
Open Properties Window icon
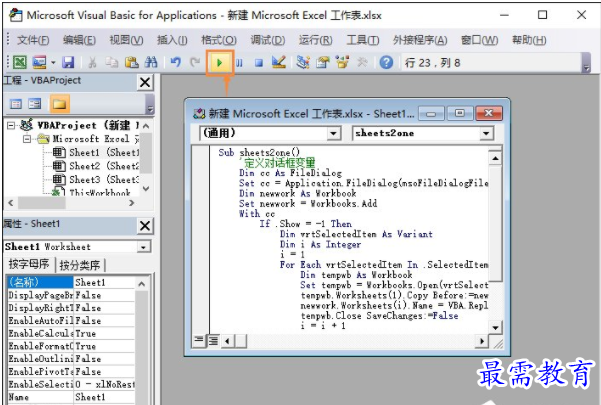323,62
